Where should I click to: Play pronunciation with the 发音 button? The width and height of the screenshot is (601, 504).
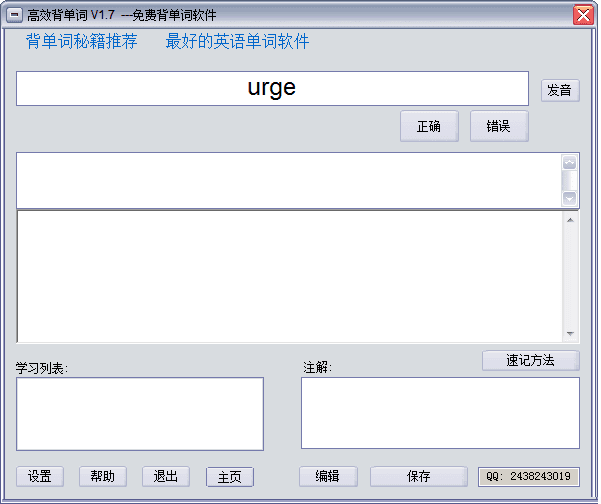click(x=560, y=90)
